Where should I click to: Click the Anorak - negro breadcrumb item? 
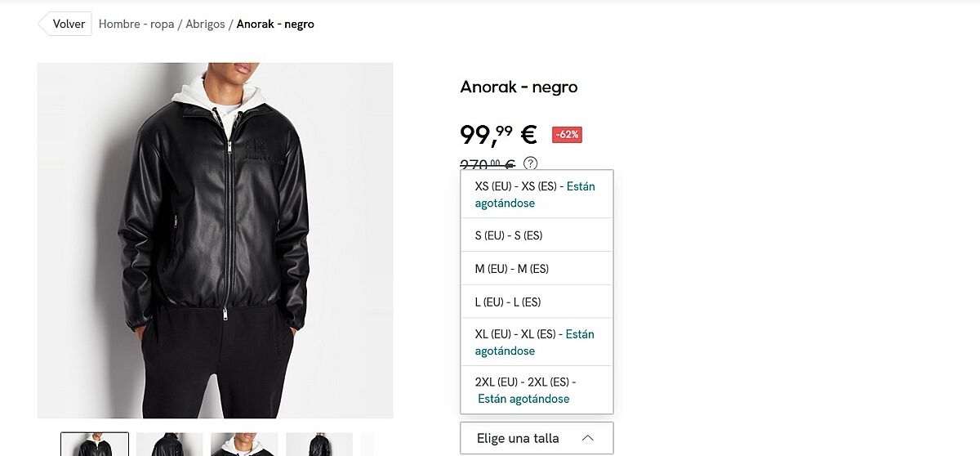coord(275,24)
